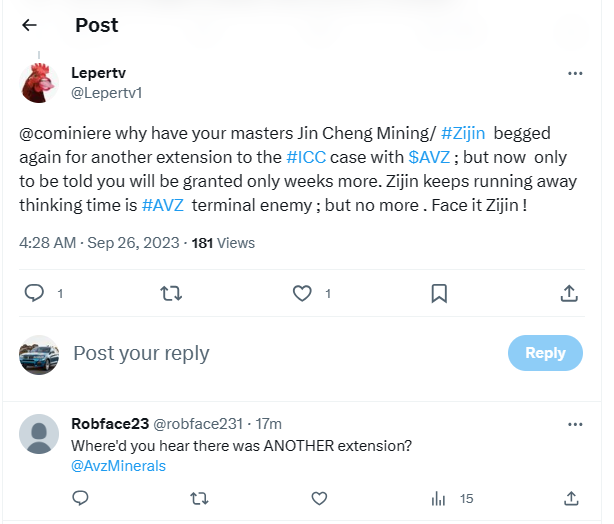Share the main post via the upload icon
This screenshot has width=614, height=524.
tap(569, 293)
